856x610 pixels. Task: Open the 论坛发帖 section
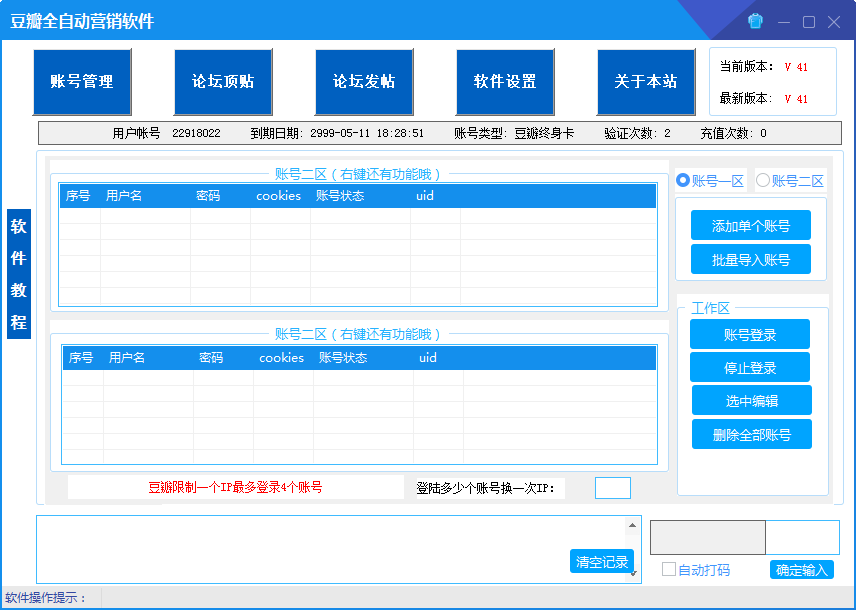pyautogui.click(x=364, y=82)
